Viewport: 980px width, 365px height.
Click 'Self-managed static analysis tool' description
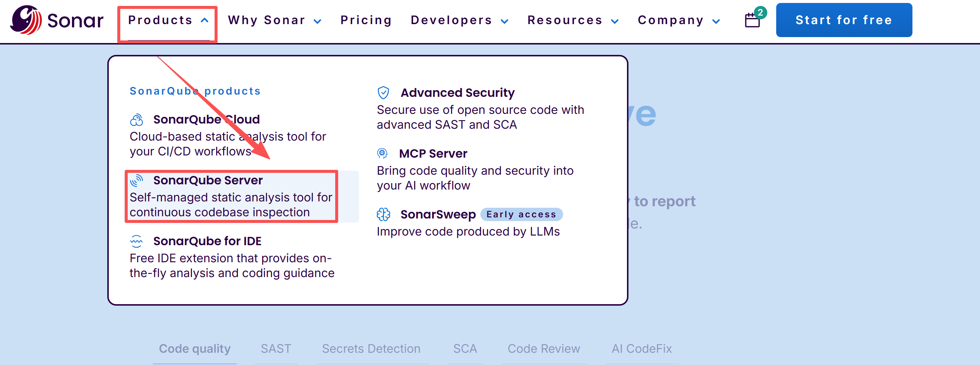point(231,204)
